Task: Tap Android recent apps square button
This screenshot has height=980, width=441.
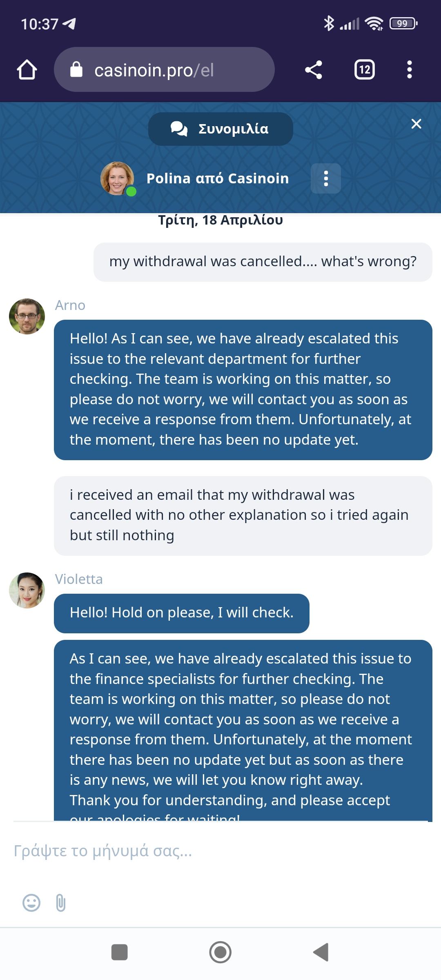Action: (x=120, y=952)
